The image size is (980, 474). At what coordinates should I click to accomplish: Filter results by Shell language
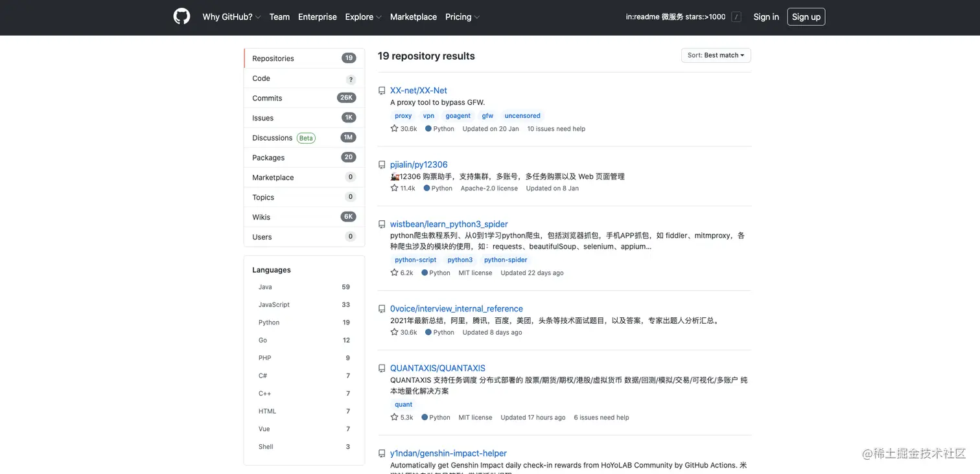pos(304,447)
